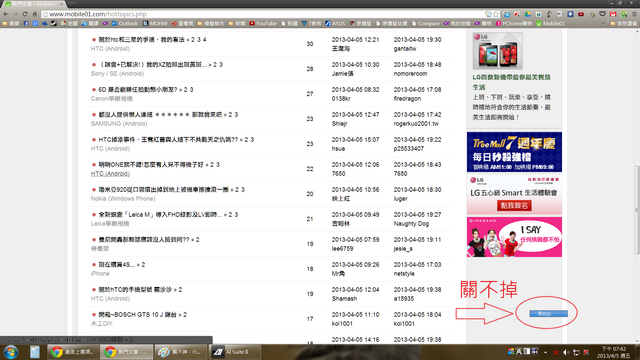Screen dimensions: 640x360
Task: Click the volume speaker tray icon
Action: (x=566, y=352)
